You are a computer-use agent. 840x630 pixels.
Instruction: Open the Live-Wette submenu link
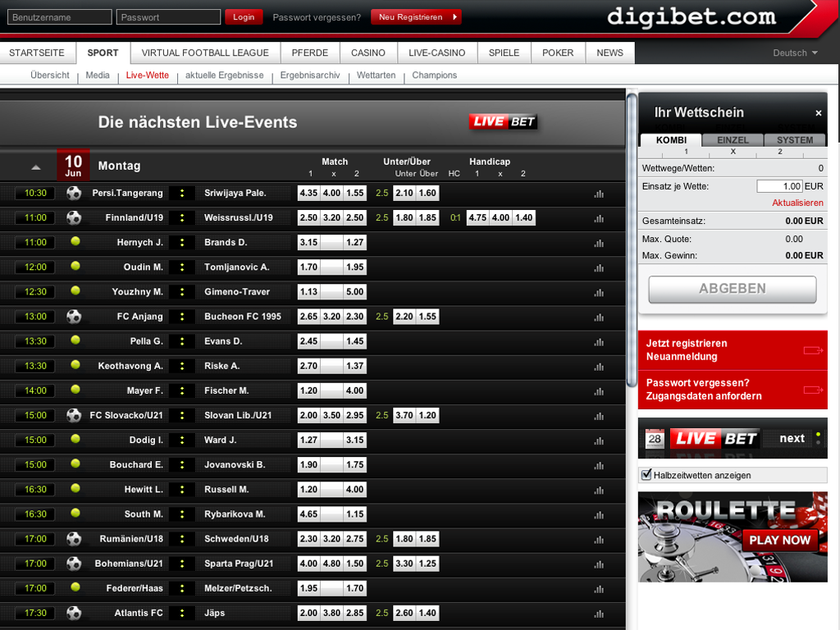click(148, 75)
